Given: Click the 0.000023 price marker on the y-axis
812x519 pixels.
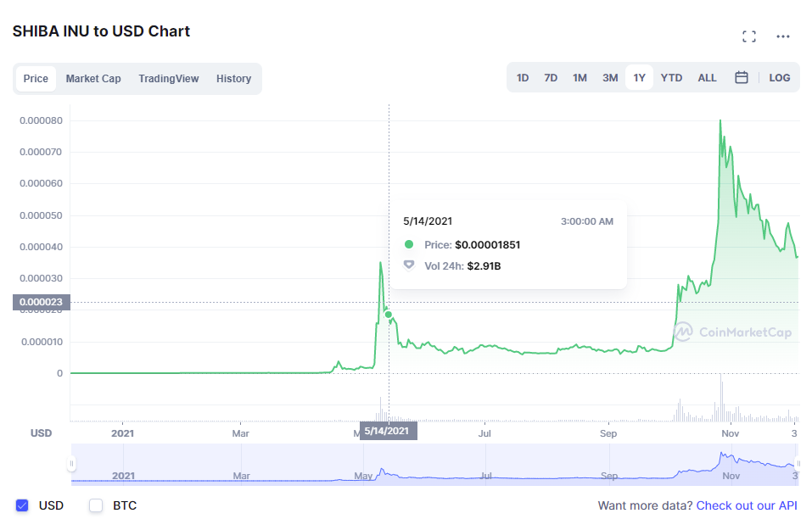Looking at the screenshot, I should [x=41, y=302].
